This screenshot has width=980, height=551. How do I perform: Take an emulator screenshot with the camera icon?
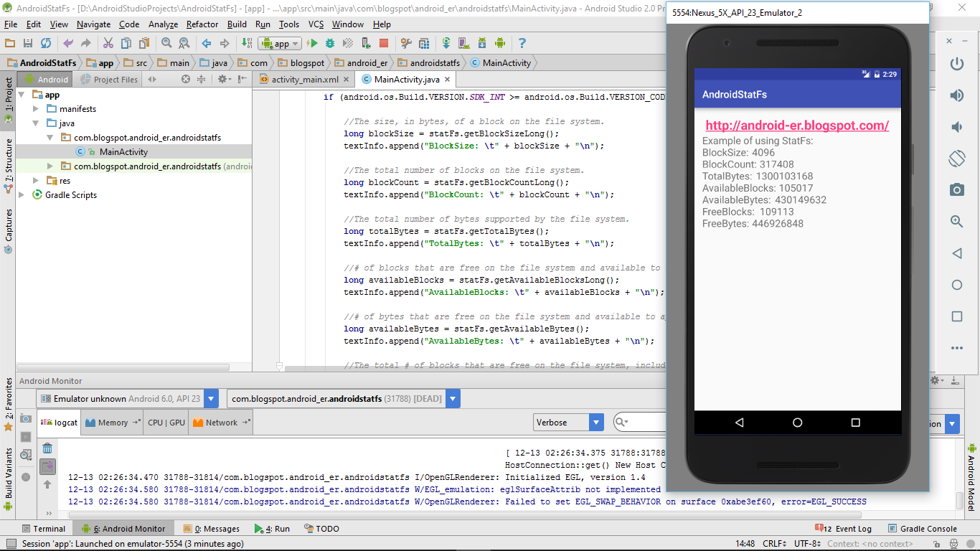pos(956,190)
